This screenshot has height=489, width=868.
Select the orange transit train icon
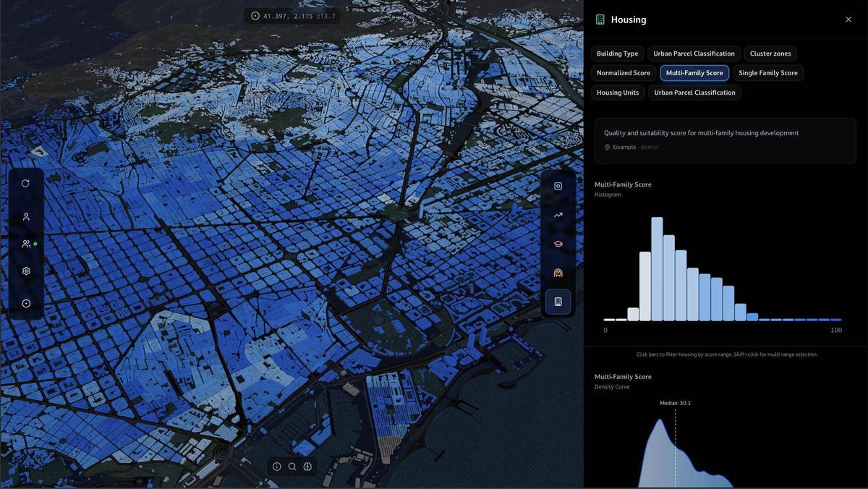pyautogui.click(x=558, y=273)
